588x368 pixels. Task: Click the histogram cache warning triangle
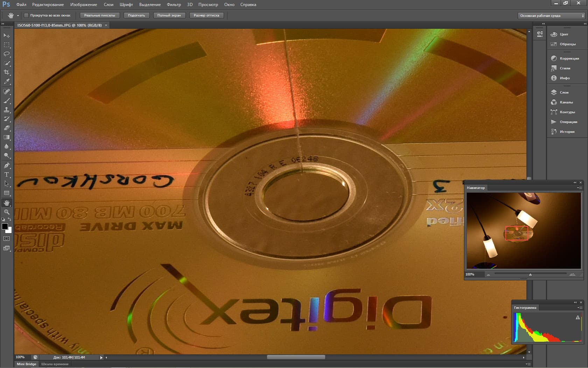coord(577,318)
